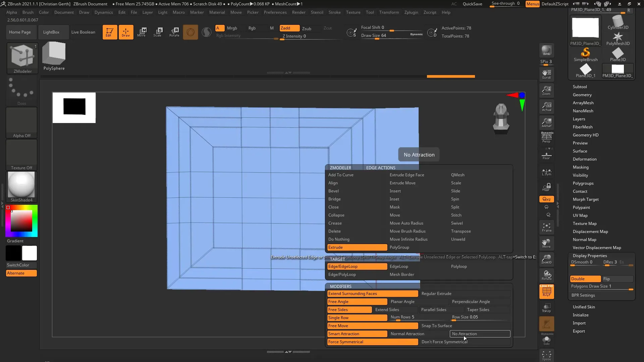Activate Draw mode button
The image size is (644, 362).
pos(126,32)
